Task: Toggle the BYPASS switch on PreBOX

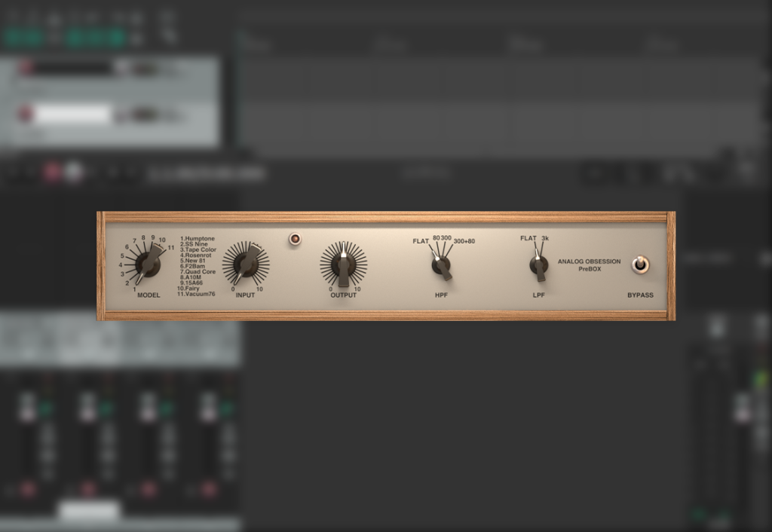Action: coord(641,265)
